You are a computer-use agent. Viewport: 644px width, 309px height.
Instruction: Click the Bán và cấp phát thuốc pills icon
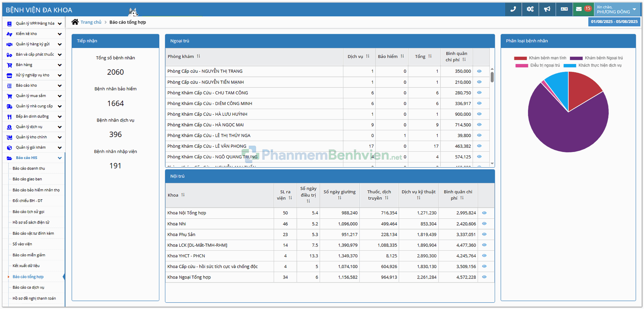(x=9, y=55)
